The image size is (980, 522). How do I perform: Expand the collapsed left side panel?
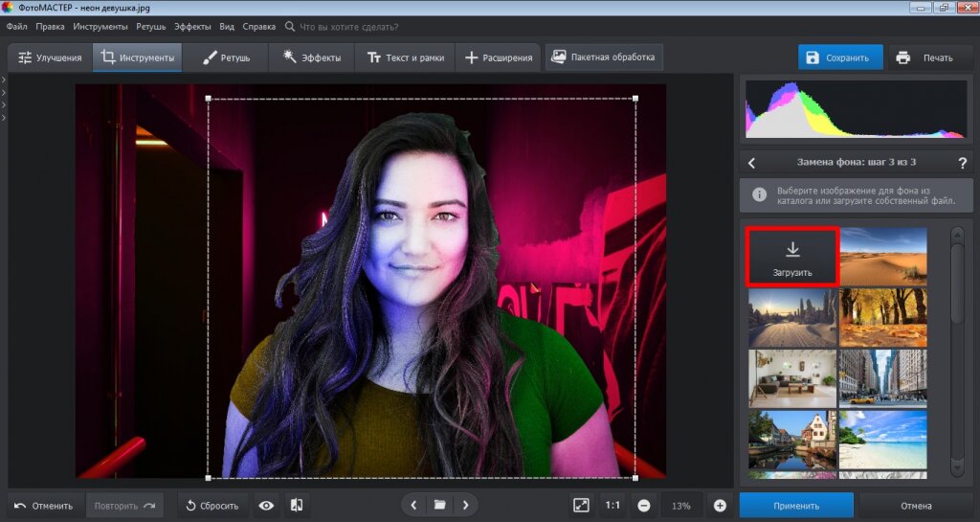tap(4, 80)
